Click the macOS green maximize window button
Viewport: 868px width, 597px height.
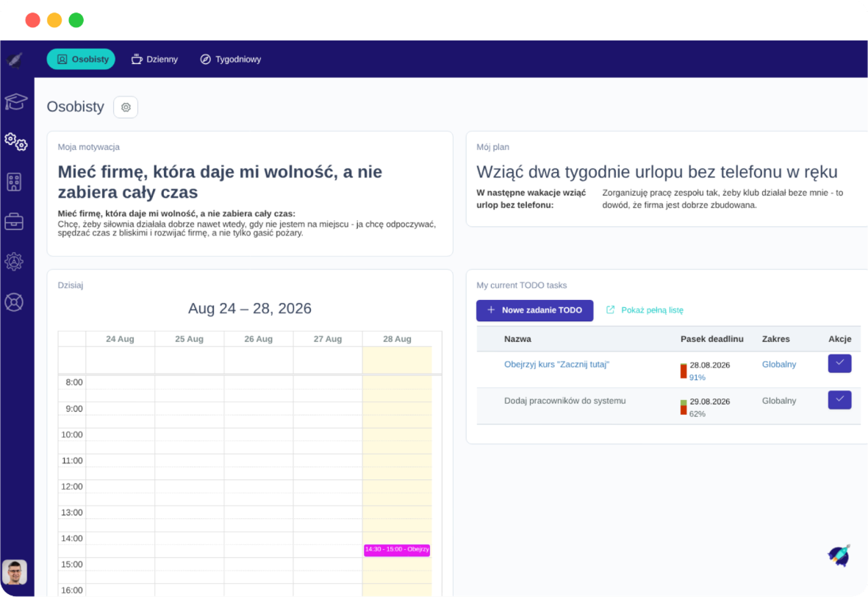click(x=76, y=21)
